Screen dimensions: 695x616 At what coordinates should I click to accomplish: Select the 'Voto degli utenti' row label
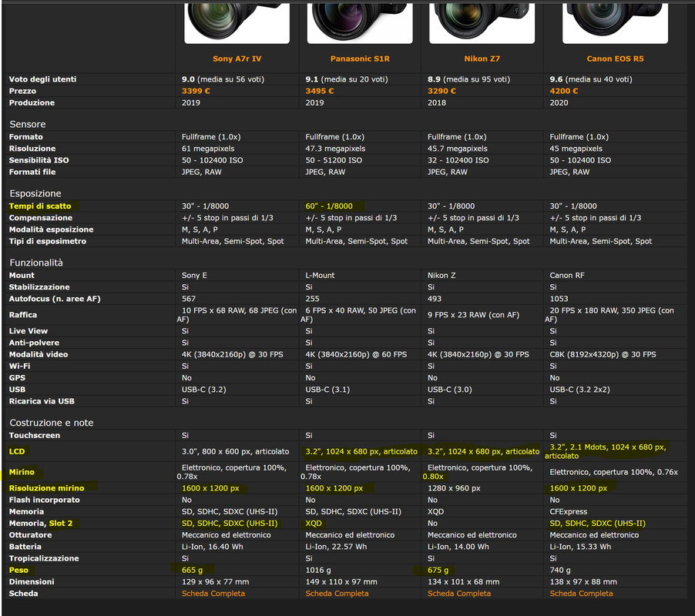coord(42,79)
